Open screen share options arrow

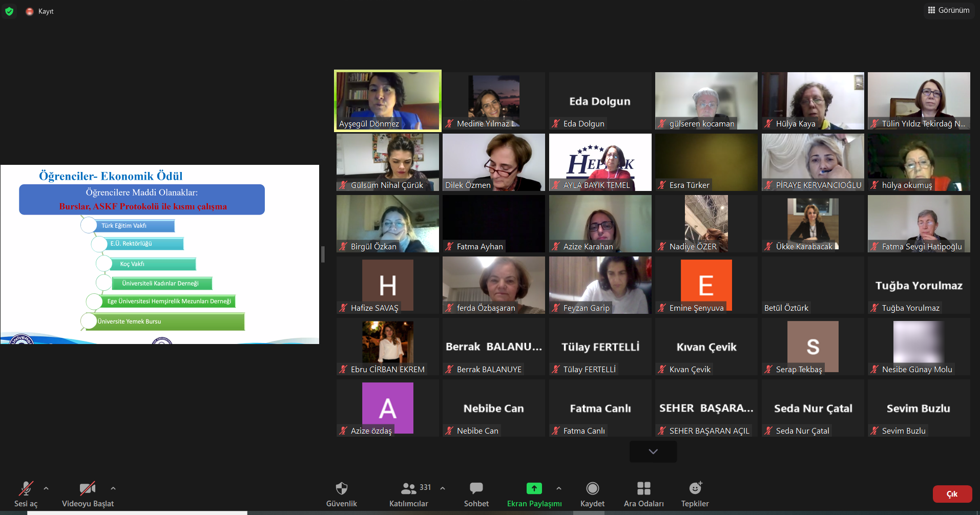pyautogui.click(x=559, y=488)
